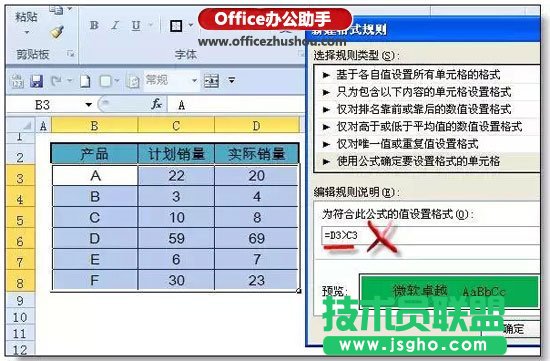Select column D header

pos(256,125)
